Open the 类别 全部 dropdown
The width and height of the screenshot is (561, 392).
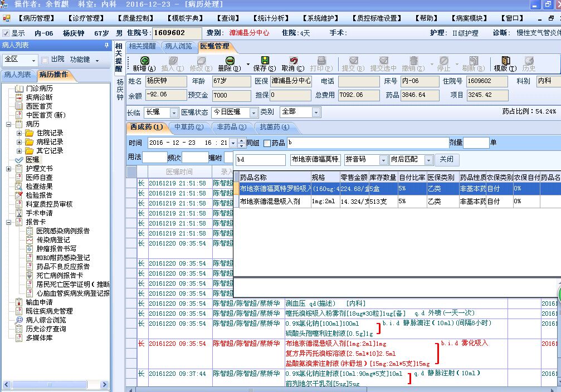316,112
